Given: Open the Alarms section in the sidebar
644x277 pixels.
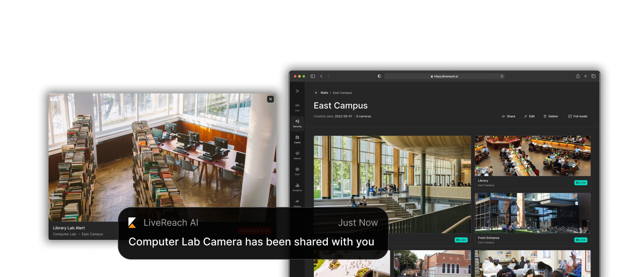Looking at the screenshot, I should (297, 155).
